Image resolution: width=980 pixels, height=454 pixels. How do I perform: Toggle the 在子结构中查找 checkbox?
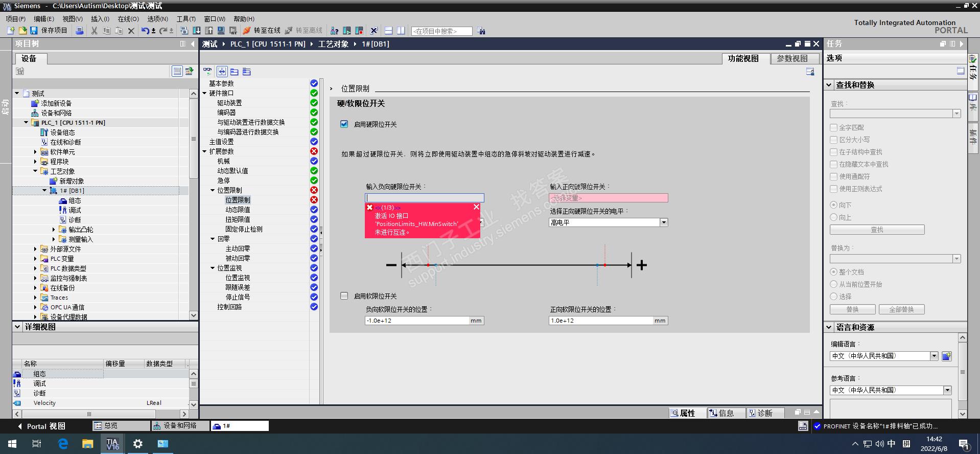pyautogui.click(x=834, y=152)
